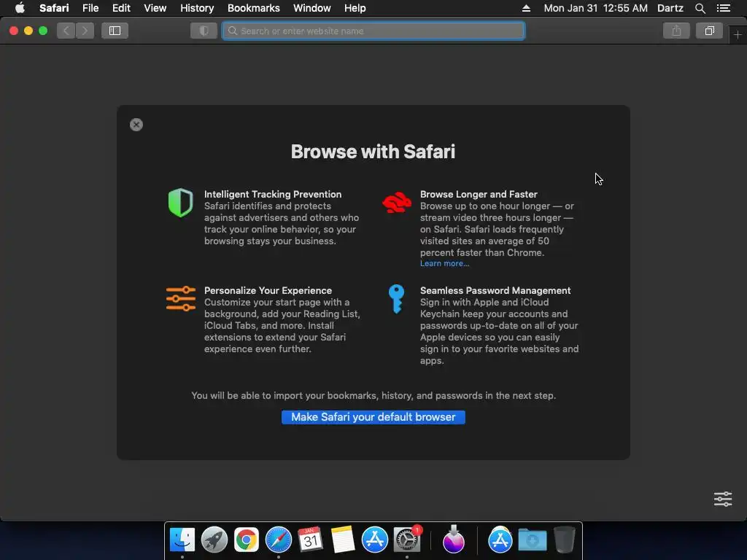The height and width of the screenshot is (560, 747).
Task: Open the App Store icon beside Downloads folder
Action: (500, 540)
